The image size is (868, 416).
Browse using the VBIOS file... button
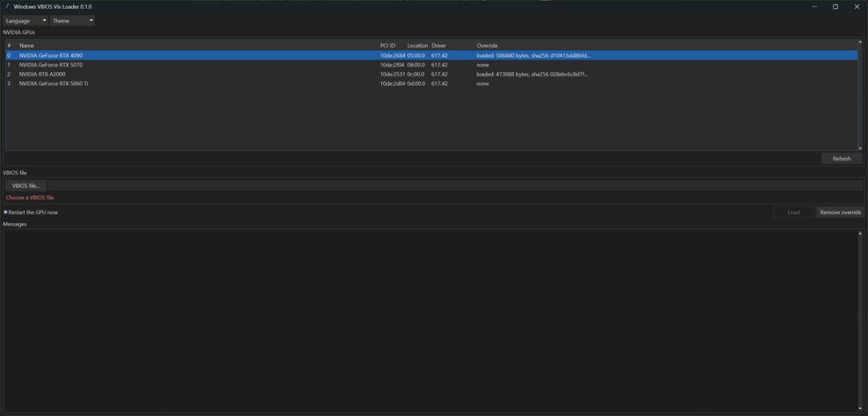pyautogui.click(x=26, y=186)
